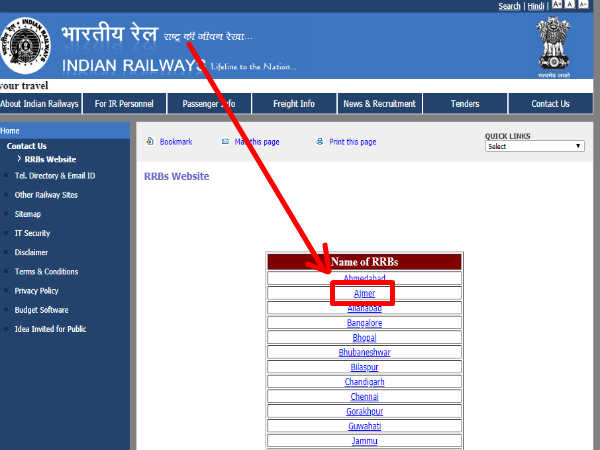Click the Indian Railways round logo
600x450 pixels.
26,45
